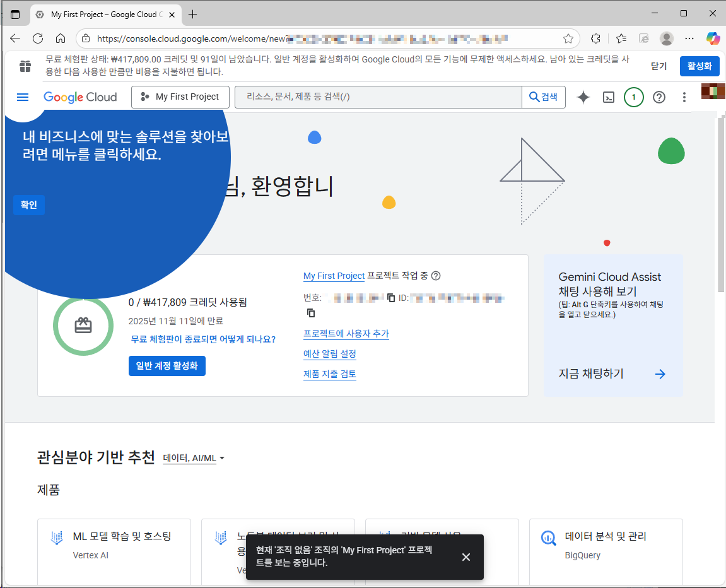Open browser profile avatar icon
The height and width of the screenshot is (588, 726).
(x=667, y=38)
